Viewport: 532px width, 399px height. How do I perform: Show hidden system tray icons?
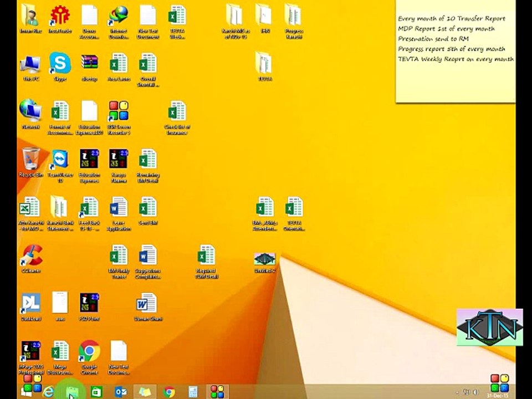pyautogui.click(x=457, y=392)
